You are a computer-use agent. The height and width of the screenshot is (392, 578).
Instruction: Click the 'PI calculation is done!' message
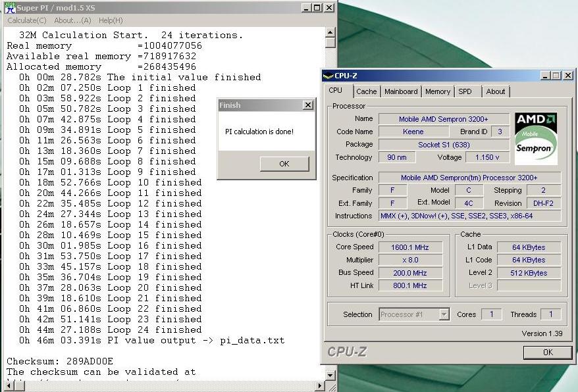(x=259, y=132)
